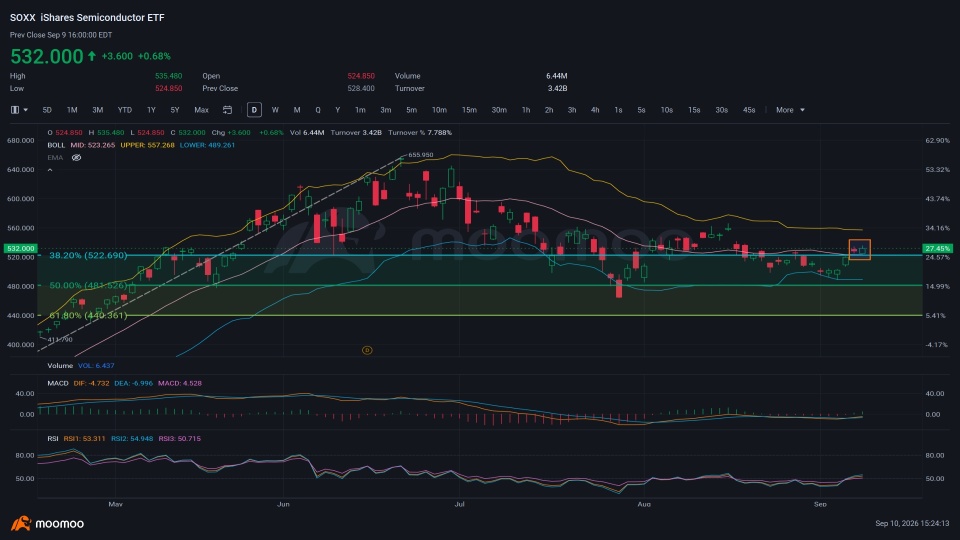The image size is (960, 540).
Task: Open the More intervals dropdown
Action: tap(790, 110)
